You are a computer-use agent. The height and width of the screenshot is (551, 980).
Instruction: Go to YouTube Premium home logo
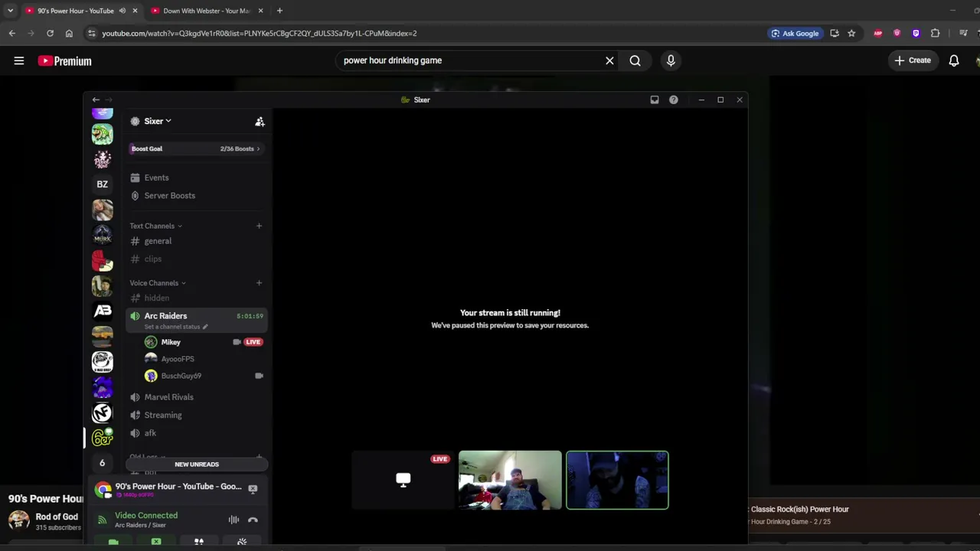click(x=64, y=61)
